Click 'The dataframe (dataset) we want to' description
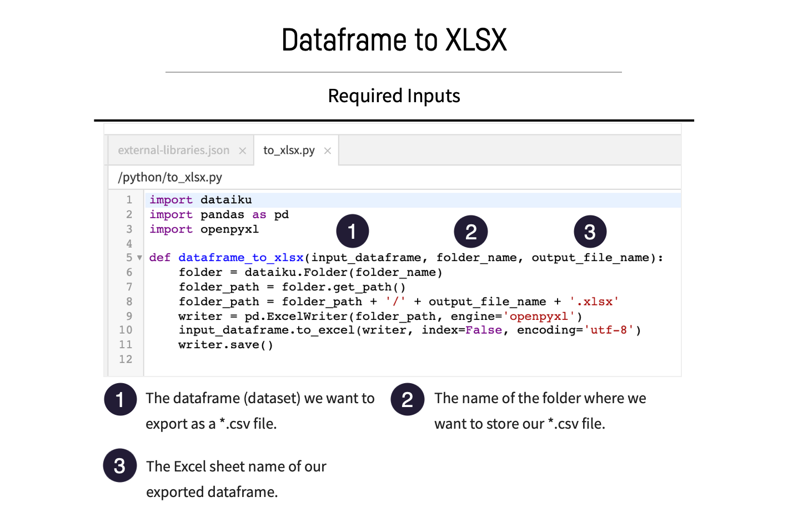This screenshot has width=803, height=532. pos(260,398)
